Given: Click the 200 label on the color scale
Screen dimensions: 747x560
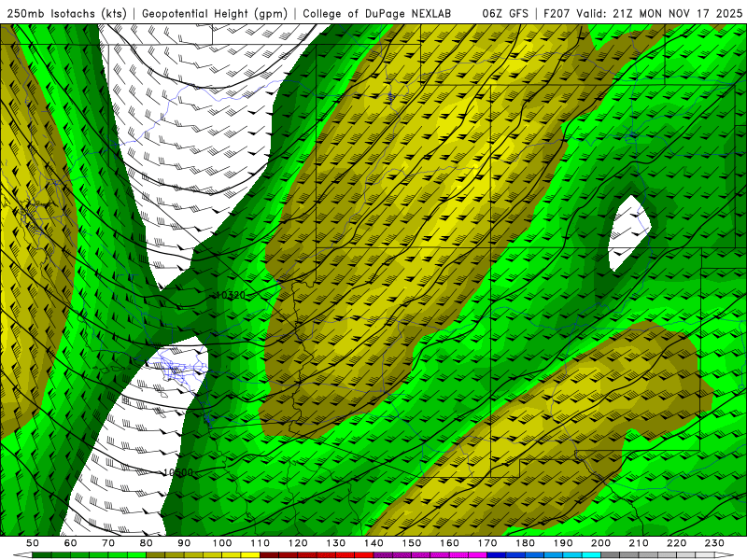Looking at the screenshot, I should (x=600, y=543).
